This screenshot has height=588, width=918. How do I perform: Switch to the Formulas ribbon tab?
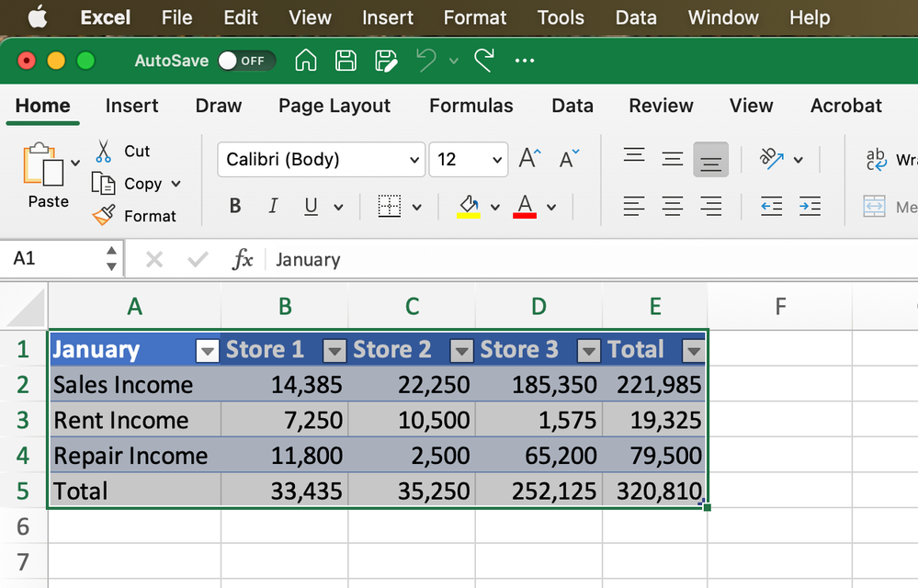[471, 106]
